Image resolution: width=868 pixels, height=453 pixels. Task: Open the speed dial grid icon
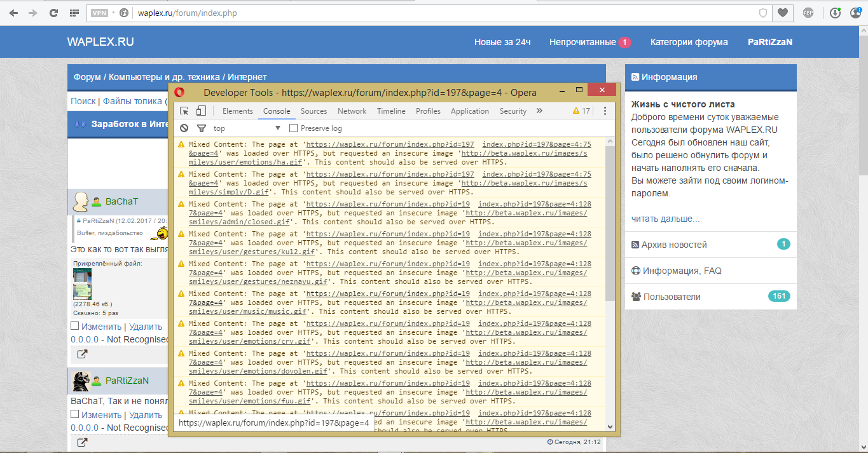(x=74, y=13)
